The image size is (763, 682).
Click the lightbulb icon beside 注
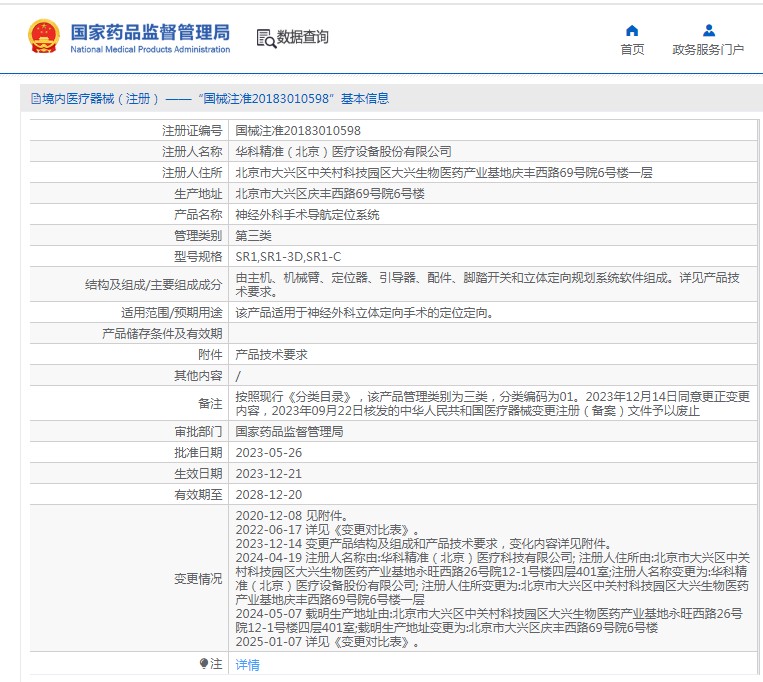click(204, 663)
